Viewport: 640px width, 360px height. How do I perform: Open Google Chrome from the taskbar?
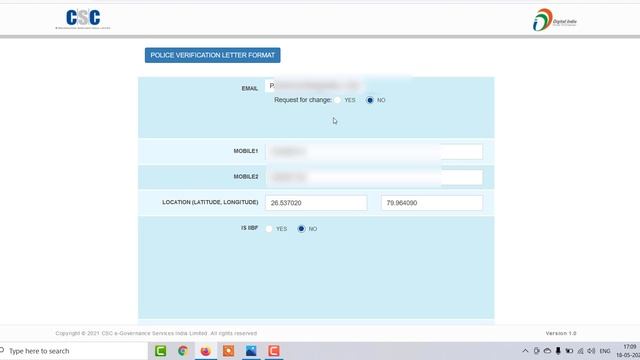tap(183, 351)
